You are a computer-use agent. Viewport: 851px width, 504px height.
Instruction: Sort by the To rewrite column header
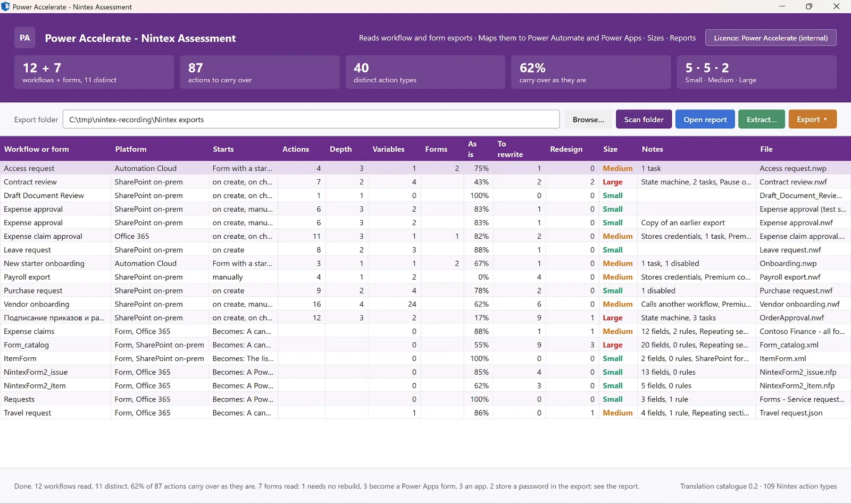click(510, 149)
